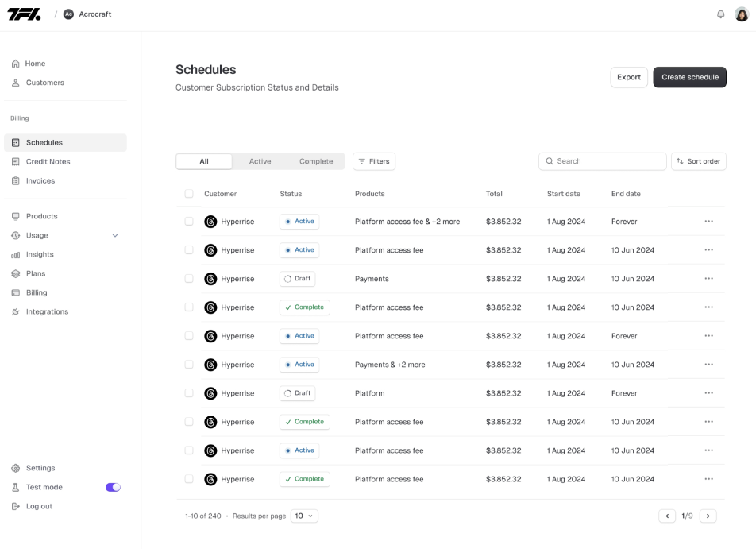Go to Integrations in sidebar

(47, 311)
